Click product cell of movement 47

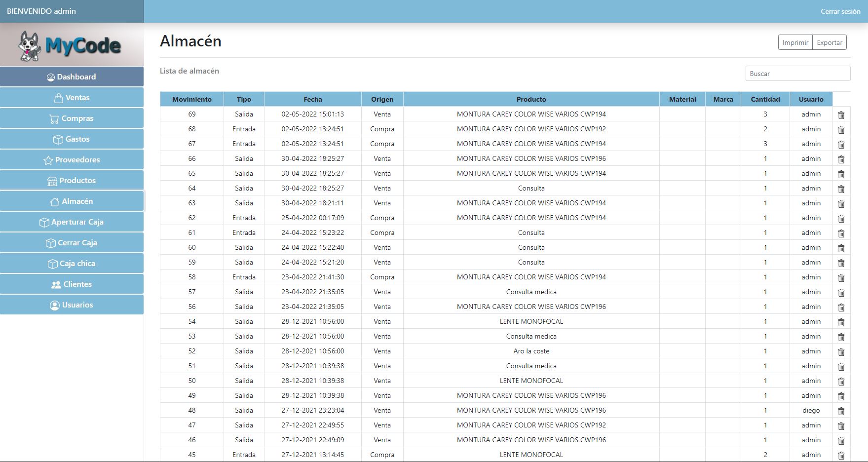point(531,425)
